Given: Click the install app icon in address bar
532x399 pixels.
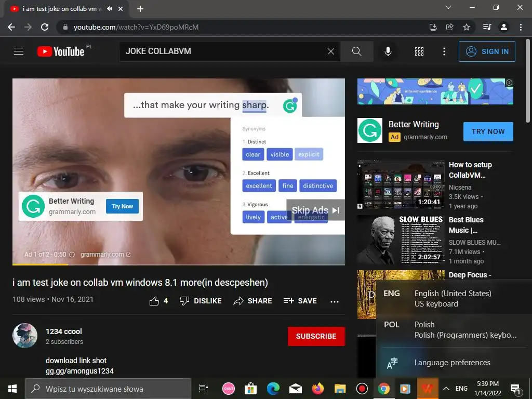Looking at the screenshot, I should click(433, 27).
